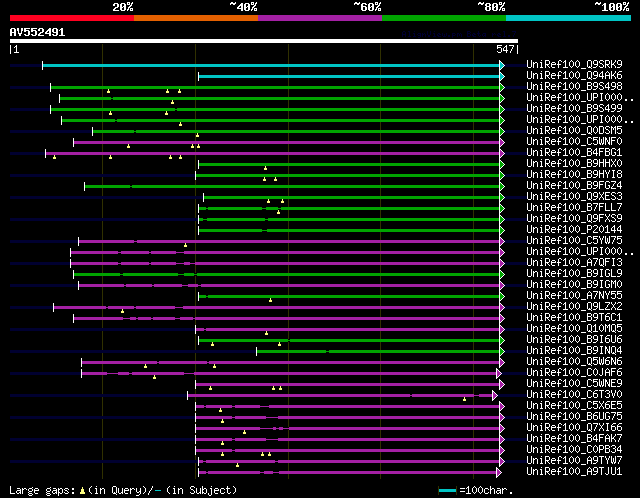Click the green ~80% identity legend segment
The image size is (640, 498).
[x=444, y=18]
